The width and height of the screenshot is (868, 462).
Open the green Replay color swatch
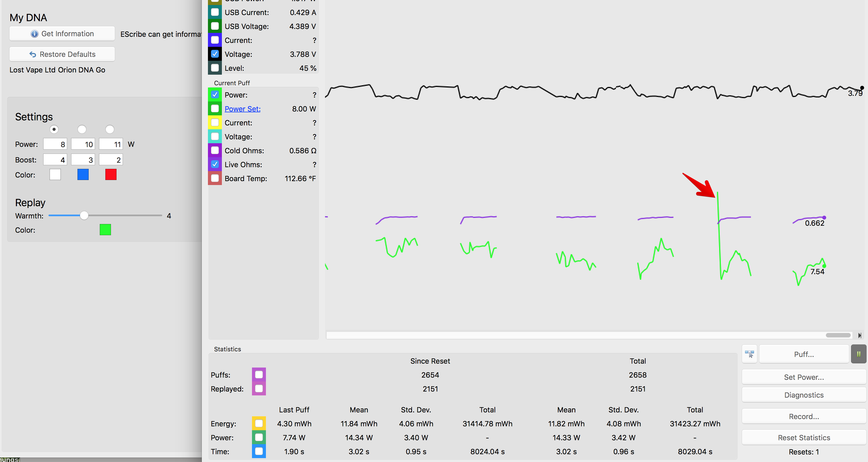[105, 230]
